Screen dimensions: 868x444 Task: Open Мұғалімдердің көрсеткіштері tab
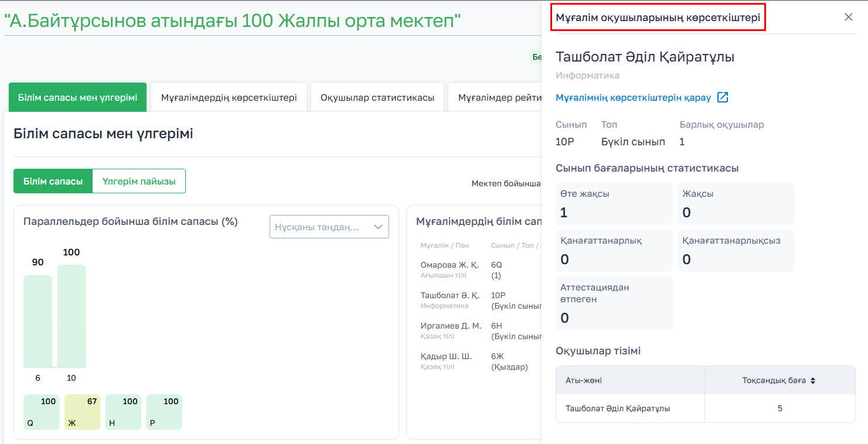point(229,97)
